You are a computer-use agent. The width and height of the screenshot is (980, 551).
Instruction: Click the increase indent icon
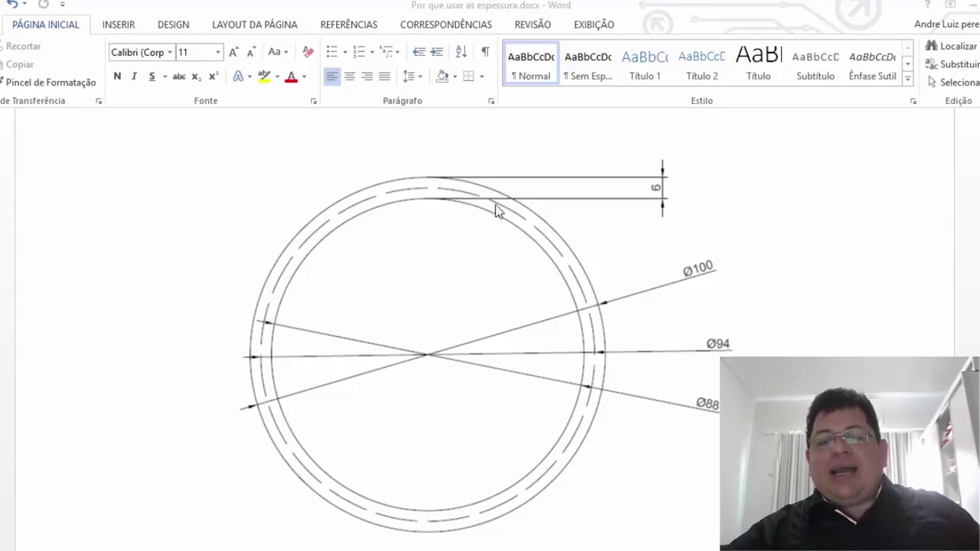click(436, 52)
